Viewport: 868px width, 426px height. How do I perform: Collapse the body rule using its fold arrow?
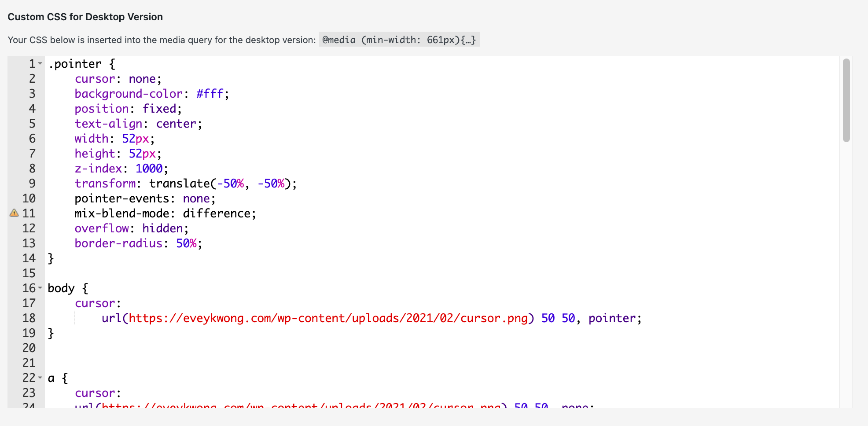pyautogui.click(x=40, y=289)
